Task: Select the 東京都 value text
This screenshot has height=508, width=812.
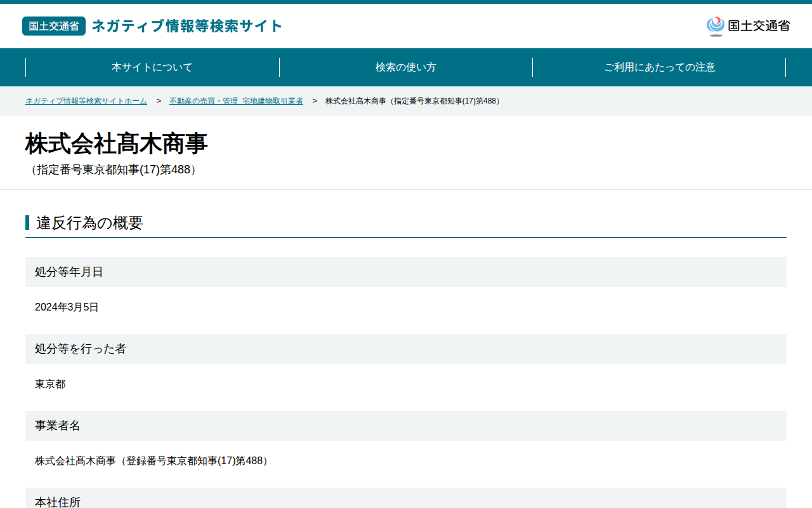Action: coord(50,384)
